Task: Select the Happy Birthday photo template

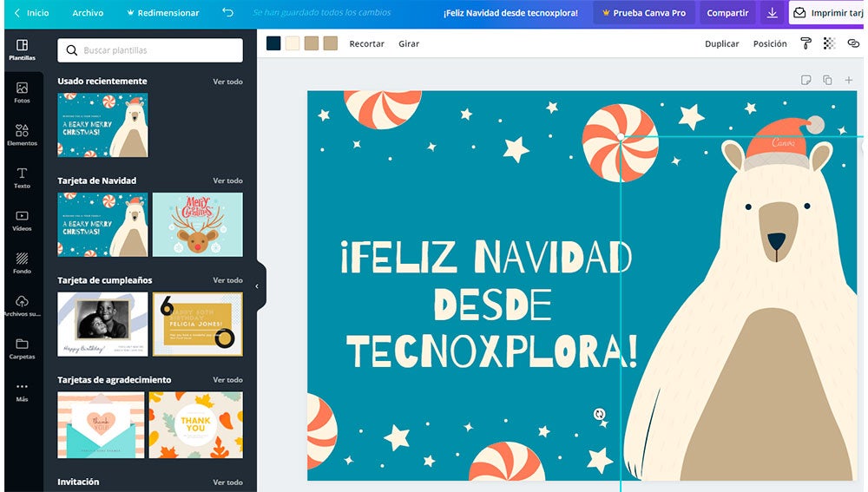Action: pyautogui.click(x=102, y=325)
